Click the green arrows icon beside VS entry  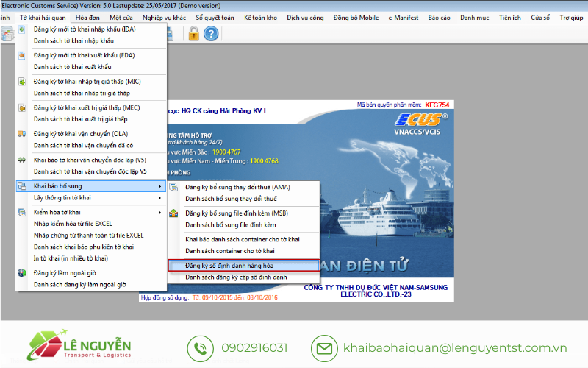(x=22, y=160)
